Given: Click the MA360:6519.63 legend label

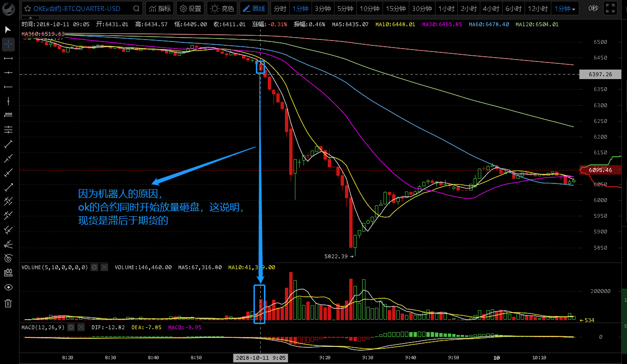Looking at the screenshot, I should click(x=43, y=34).
